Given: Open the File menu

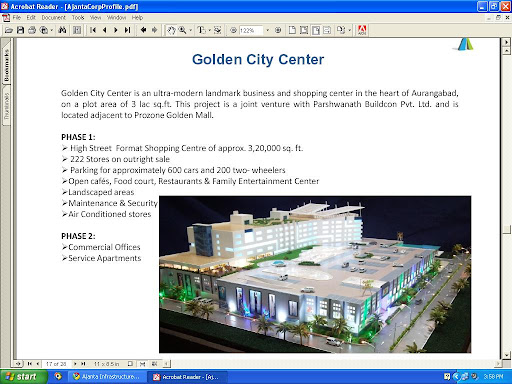Looking at the screenshot, I should [17, 17].
